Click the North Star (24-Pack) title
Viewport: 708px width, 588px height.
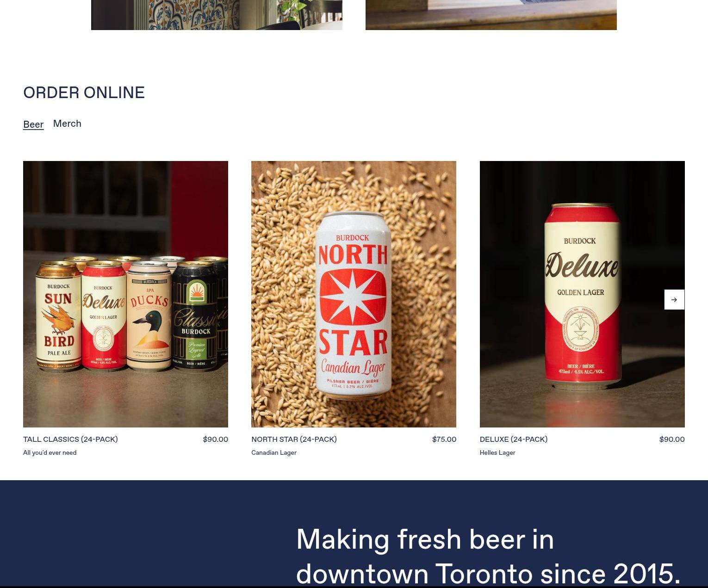[294, 439]
